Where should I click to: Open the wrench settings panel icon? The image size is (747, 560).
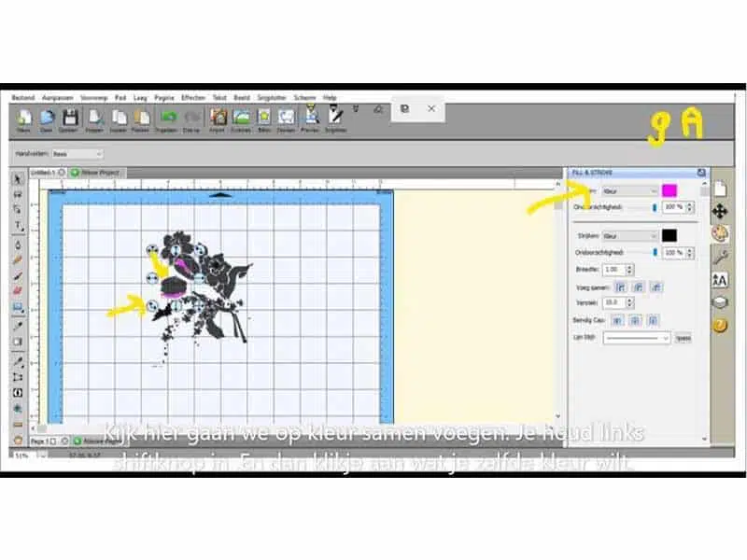[x=720, y=258]
